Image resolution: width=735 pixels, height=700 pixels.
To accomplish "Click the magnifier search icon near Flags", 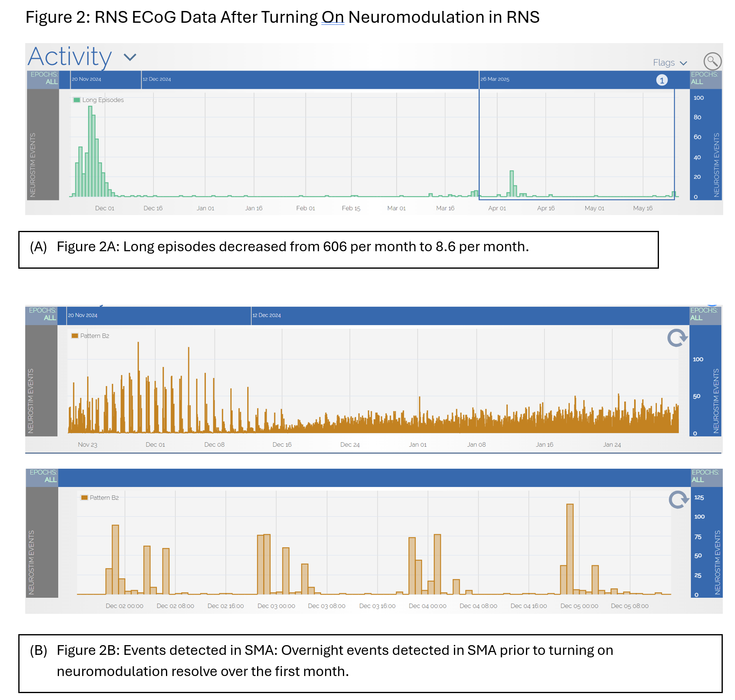I will [712, 61].
